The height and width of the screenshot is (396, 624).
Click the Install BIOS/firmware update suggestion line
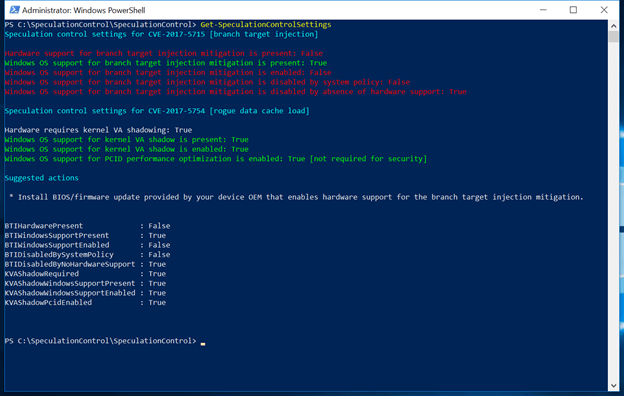coord(296,197)
